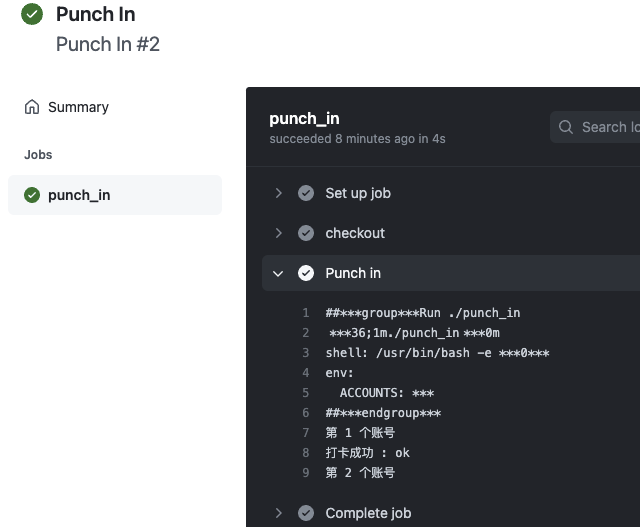The height and width of the screenshot is (527, 640).
Task: Select the punch_in job in sidebar
Action: [115, 195]
